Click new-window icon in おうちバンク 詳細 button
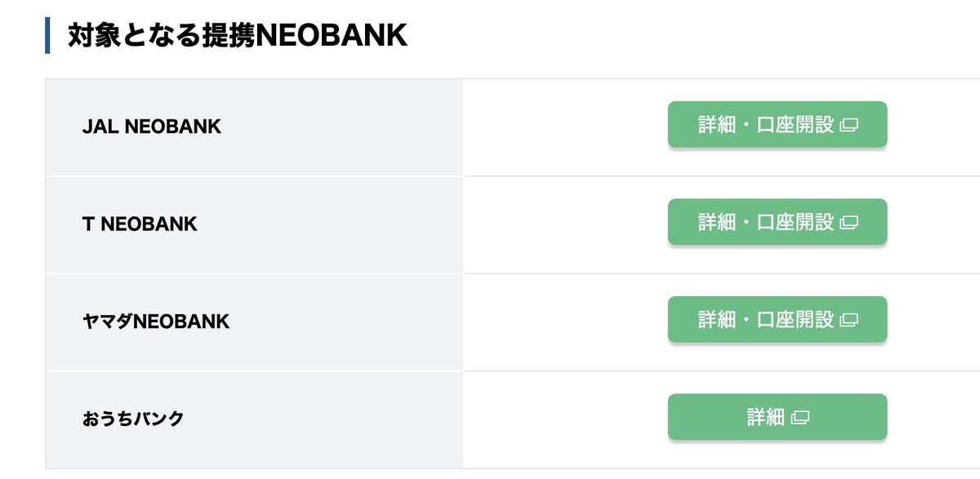This screenshot has width=980, height=479. tap(800, 418)
